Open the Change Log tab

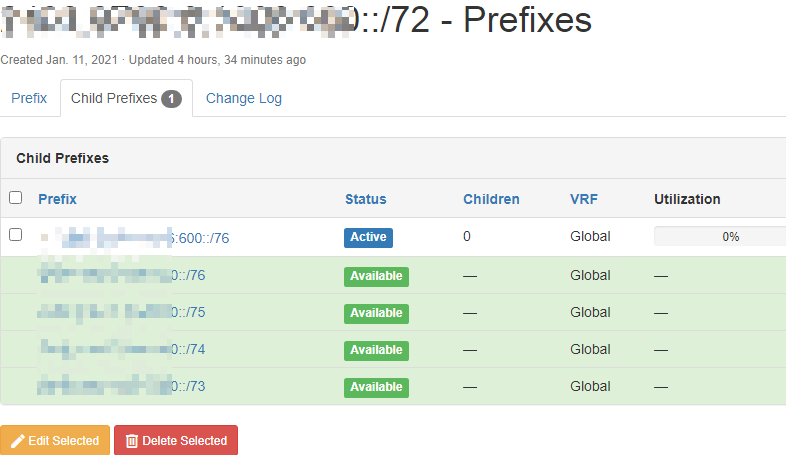(x=244, y=98)
